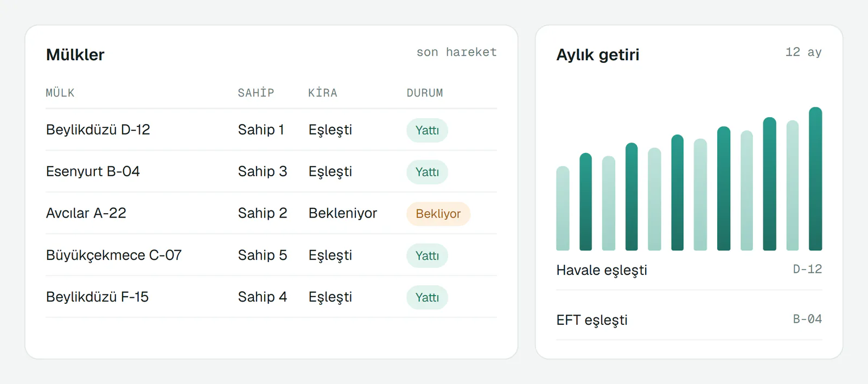Image resolution: width=868 pixels, height=384 pixels.
Task: Open the Beylikdüzü D-12 property row
Action: click(271, 130)
